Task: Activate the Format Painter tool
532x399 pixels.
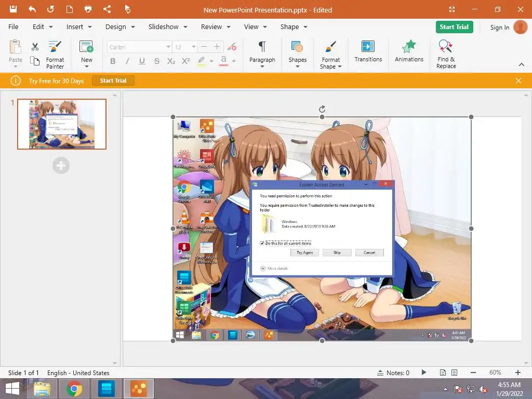Action: [x=55, y=54]
